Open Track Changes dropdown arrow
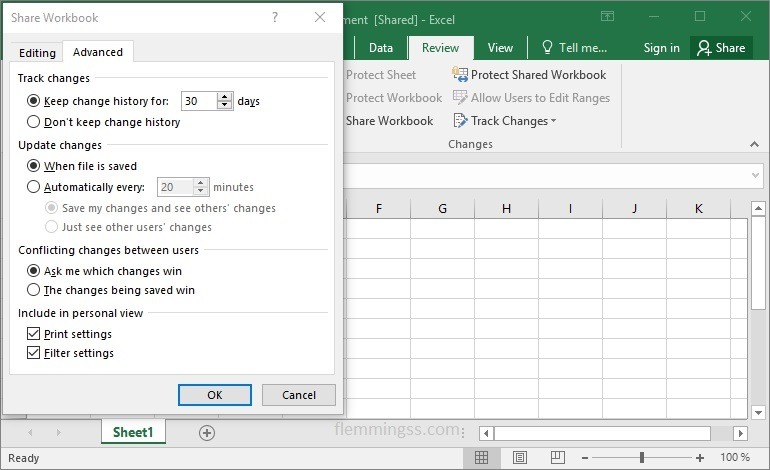This screenshot has height=470, width=770. coord(553,121)
